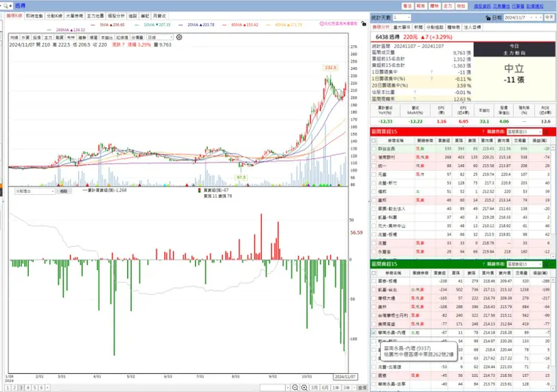
Task: Toggle the 投信 indicator button
Action: (37, 38)
